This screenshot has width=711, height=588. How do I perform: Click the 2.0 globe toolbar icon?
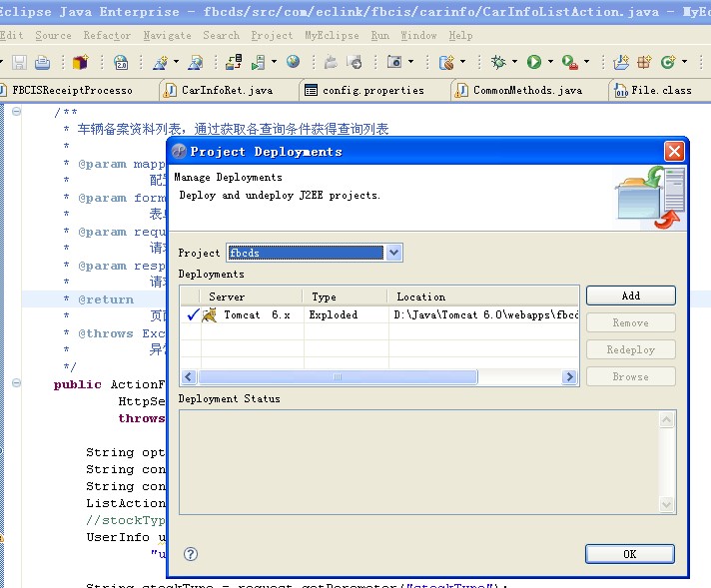point(121,62)
